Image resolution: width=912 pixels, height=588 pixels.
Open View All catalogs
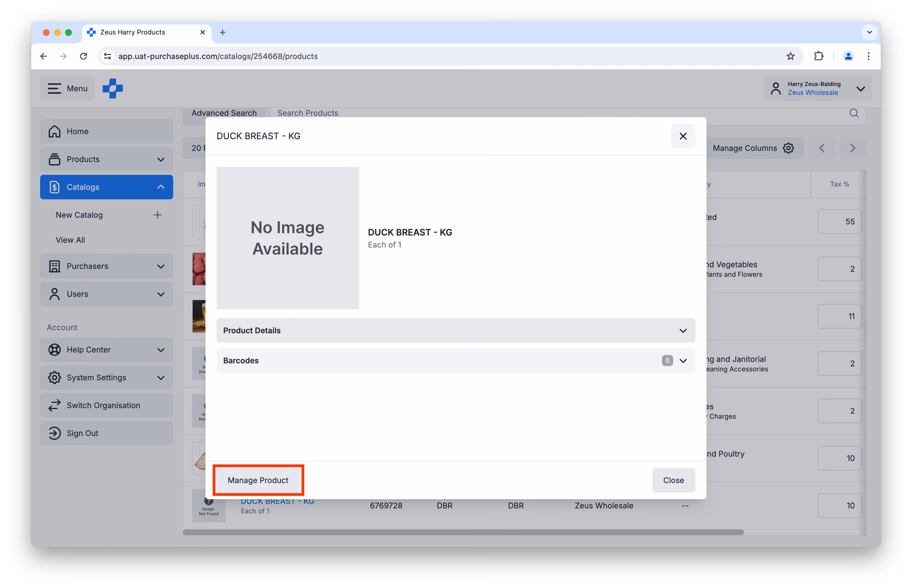(70, 240)
